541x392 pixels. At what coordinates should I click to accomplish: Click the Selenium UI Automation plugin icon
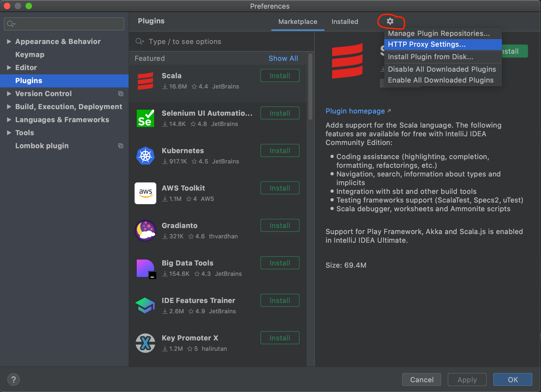[x=146, y=118]
